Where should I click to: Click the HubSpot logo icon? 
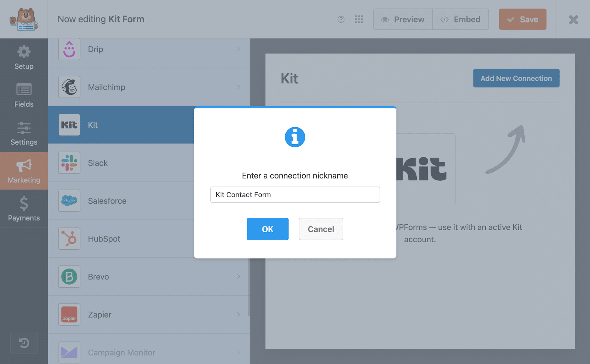pyautogui.click(x=69, y=239)
